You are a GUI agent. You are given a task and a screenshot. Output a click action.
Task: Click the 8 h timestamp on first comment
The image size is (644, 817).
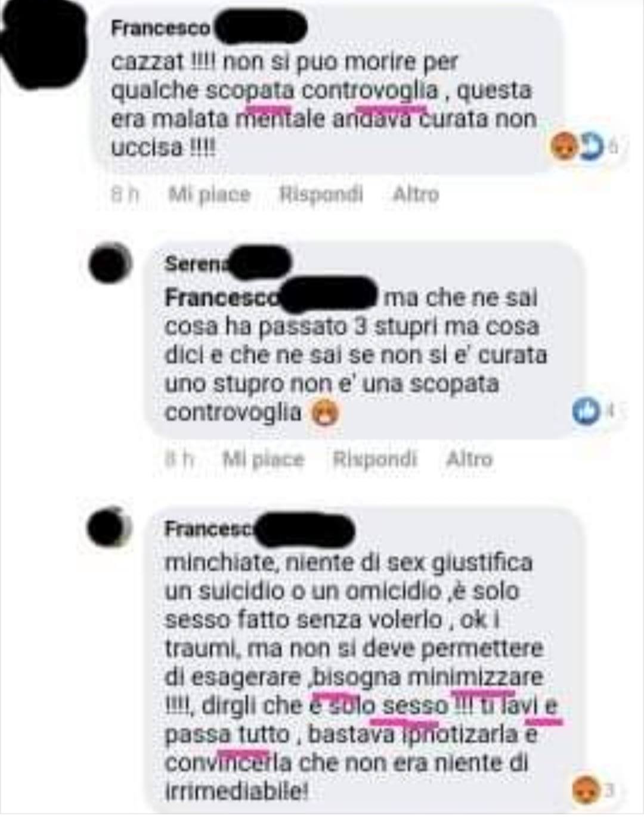[125, 194]
